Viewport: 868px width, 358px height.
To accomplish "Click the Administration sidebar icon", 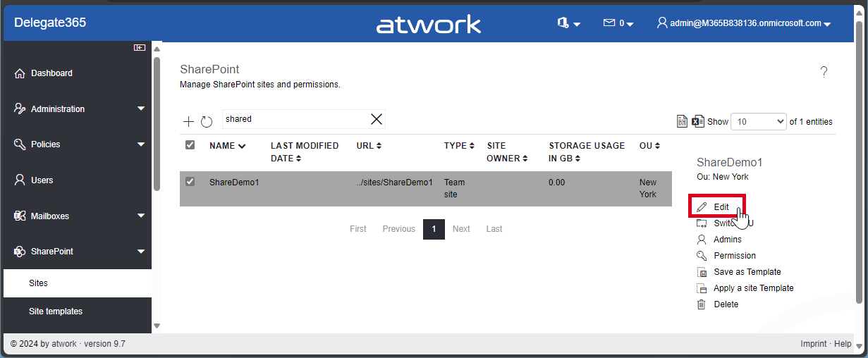I will 20,109.
